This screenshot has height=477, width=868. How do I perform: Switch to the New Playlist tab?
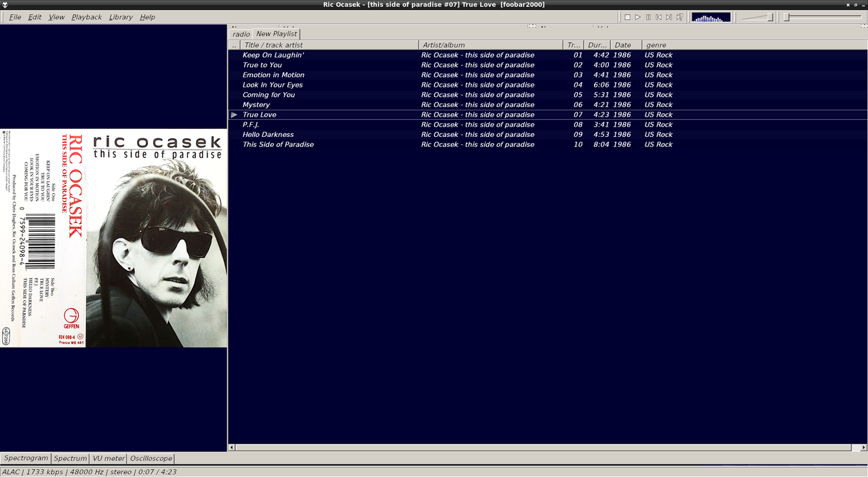pos(276,33)
